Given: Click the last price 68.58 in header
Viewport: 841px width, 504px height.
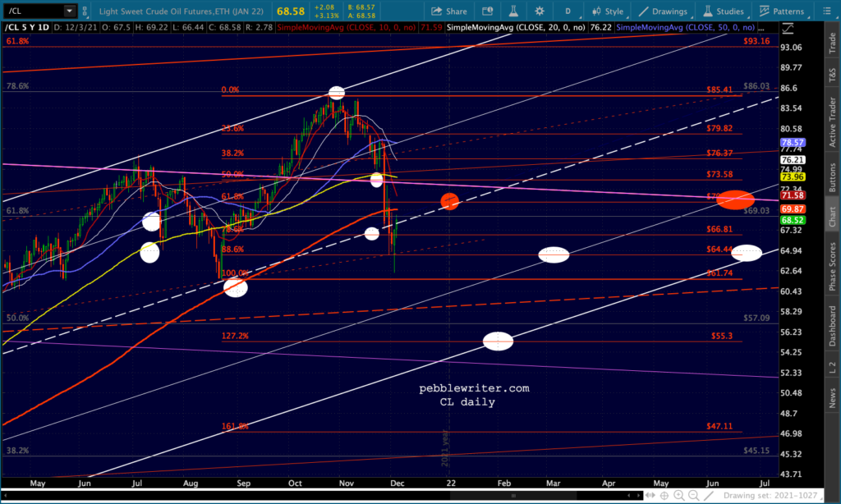Looking at the screenshot, I should tap(291, 11).
